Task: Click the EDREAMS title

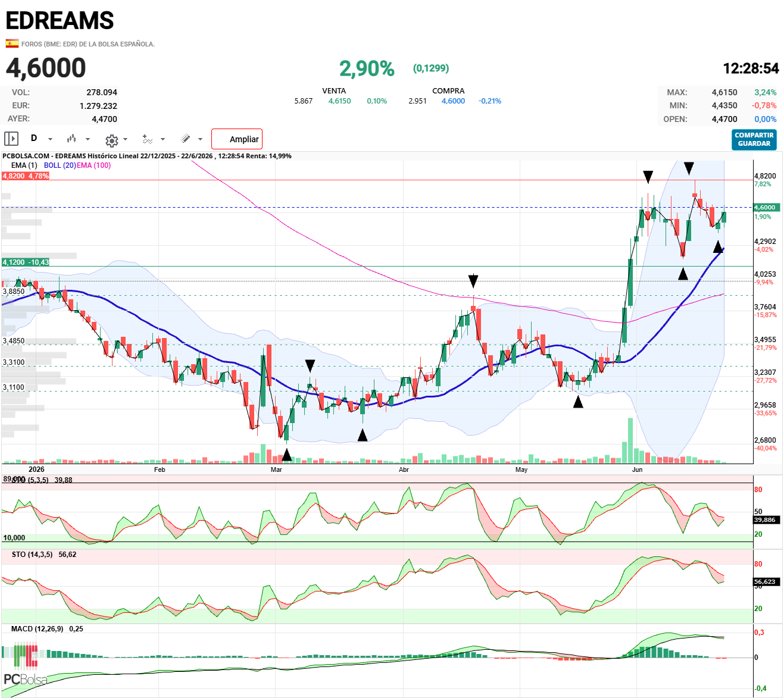Action: tap(60, 21)
